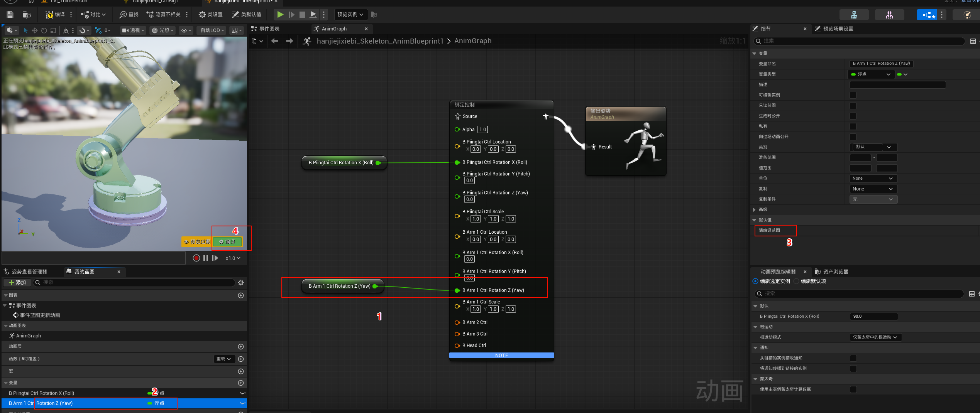Check the 可编辑实例 checkbox

[853, 95]
